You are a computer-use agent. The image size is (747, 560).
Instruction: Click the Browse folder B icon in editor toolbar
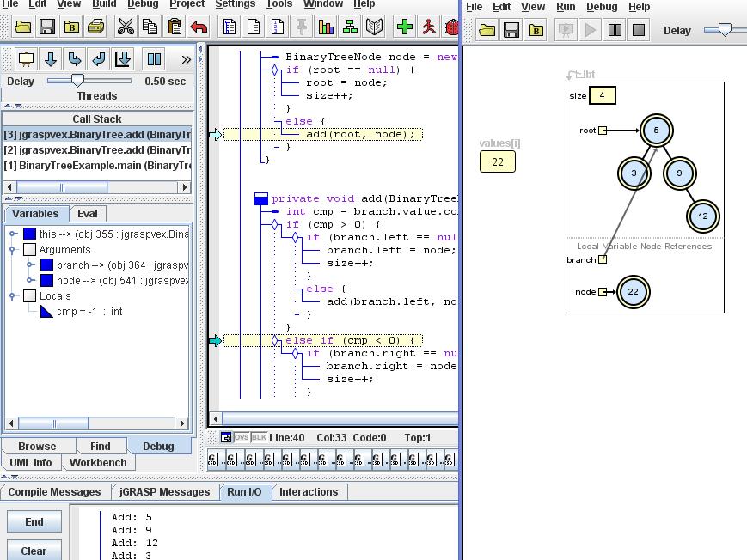pos(71,27)
